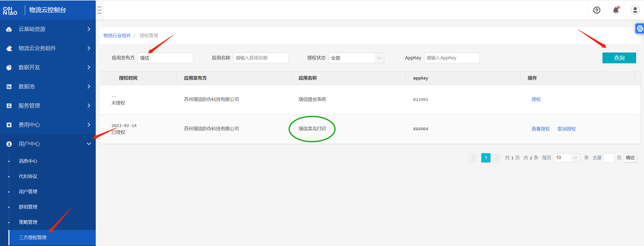Open 群组管理 submenu item
The width and height of the screenshot is (644, 246).
[x=28, y=207]
